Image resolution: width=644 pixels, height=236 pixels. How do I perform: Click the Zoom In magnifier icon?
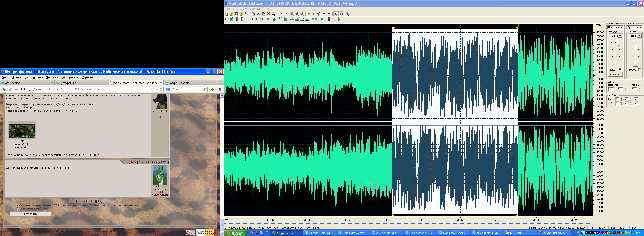click(x=292, y=14)
